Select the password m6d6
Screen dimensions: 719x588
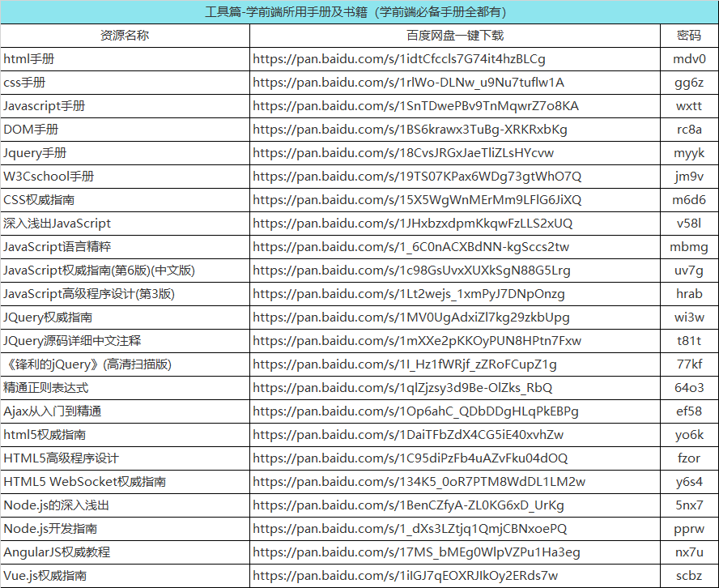(x=689, y=200)
